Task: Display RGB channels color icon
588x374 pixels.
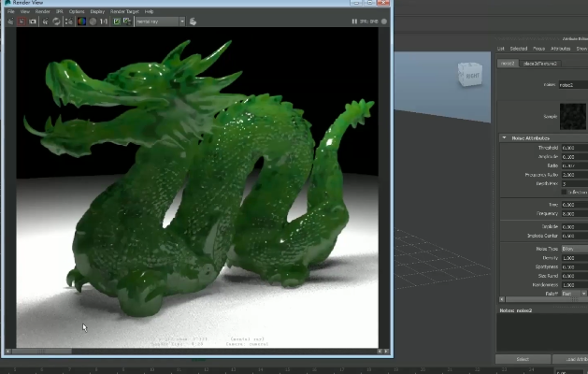Action: (81, 21)
